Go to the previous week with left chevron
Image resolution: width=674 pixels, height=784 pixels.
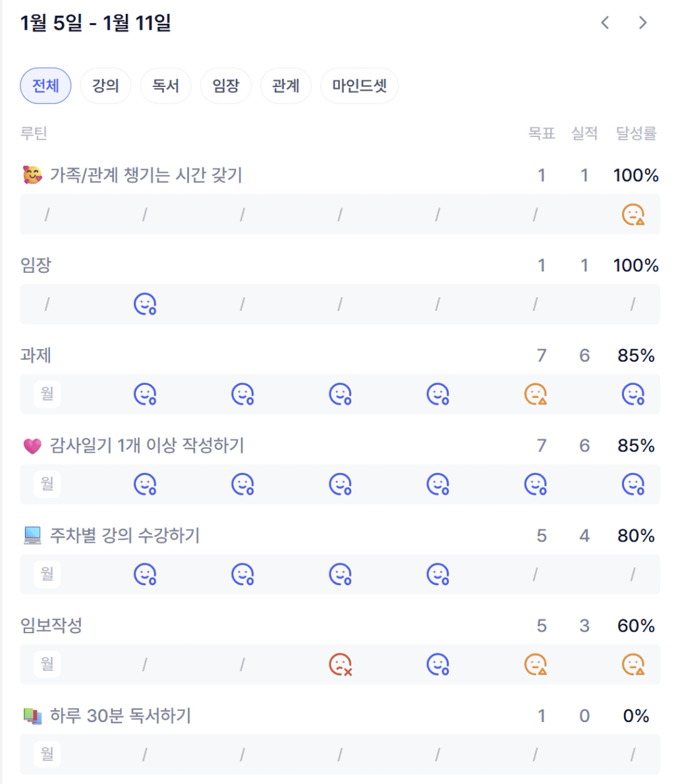tap(605, 23)
